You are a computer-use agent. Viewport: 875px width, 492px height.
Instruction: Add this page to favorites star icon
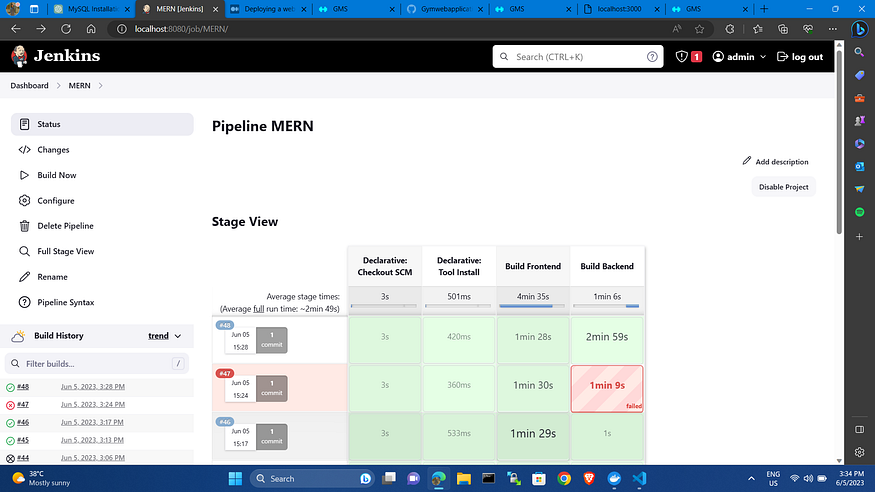click(699, 29)
